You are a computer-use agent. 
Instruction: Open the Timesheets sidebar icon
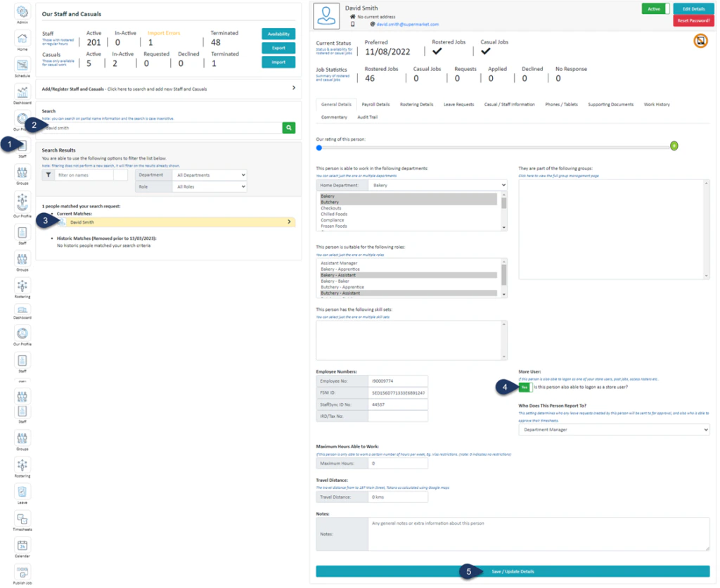22,519
